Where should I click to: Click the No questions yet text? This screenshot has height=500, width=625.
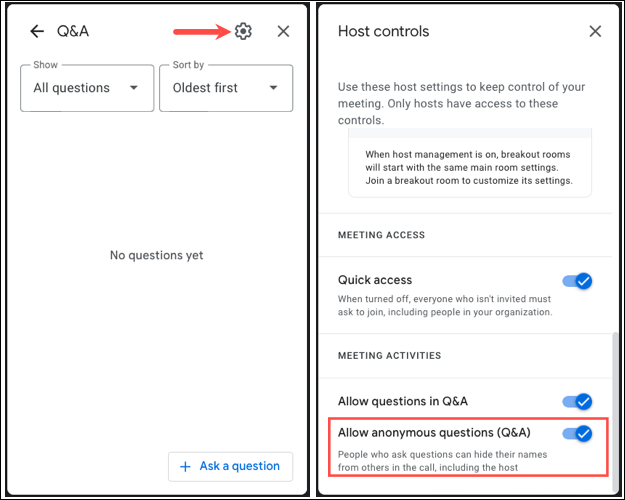pos(156,255)
